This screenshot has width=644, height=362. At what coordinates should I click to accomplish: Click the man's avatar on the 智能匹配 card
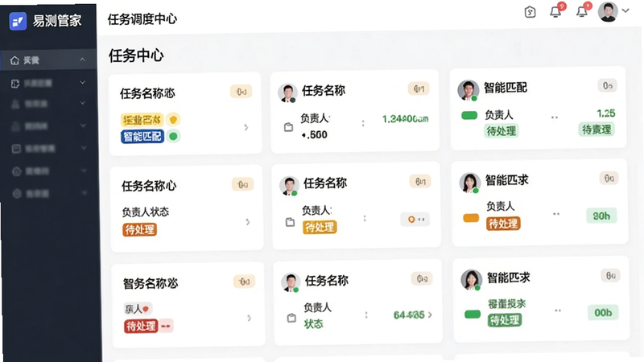[468, 90]
